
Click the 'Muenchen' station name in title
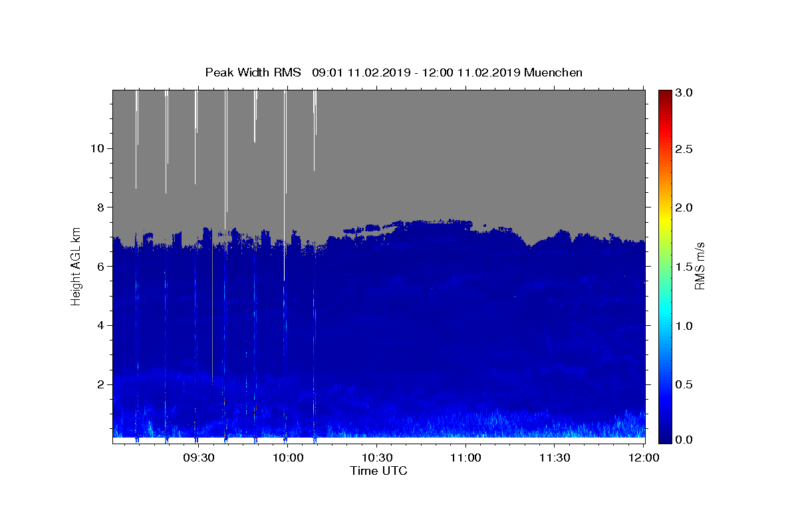pyautogui.click(x=553, y=72)
